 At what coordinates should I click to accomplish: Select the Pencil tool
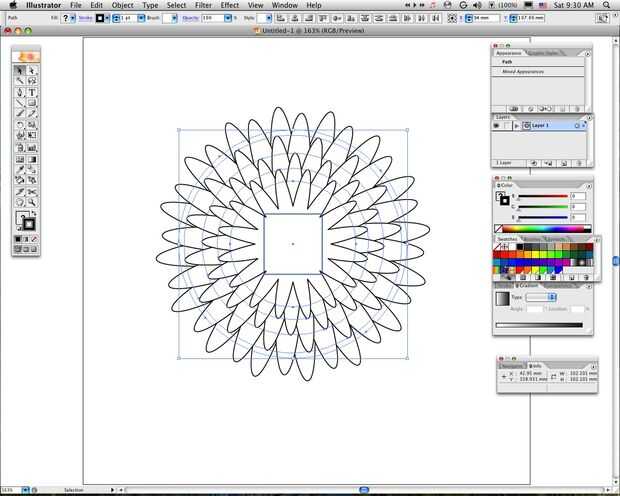pyautogui.click(x=32, y=114)
